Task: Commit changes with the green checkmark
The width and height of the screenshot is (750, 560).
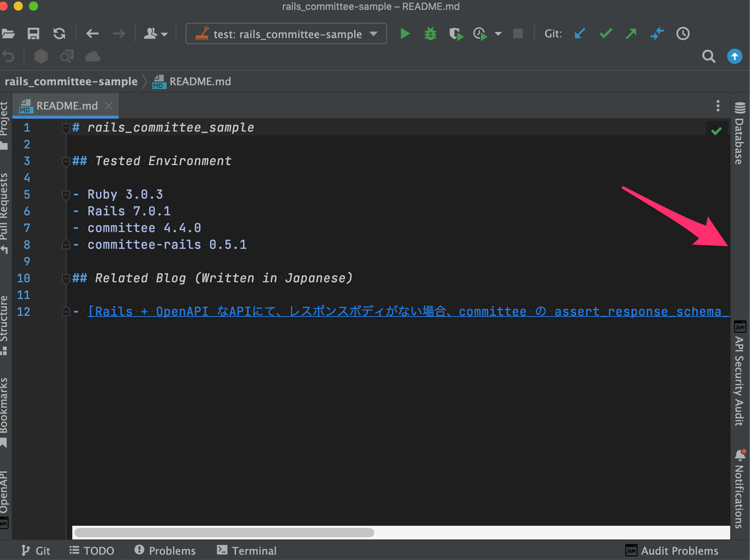Action: pyautogui.click(x=606, y=34)
